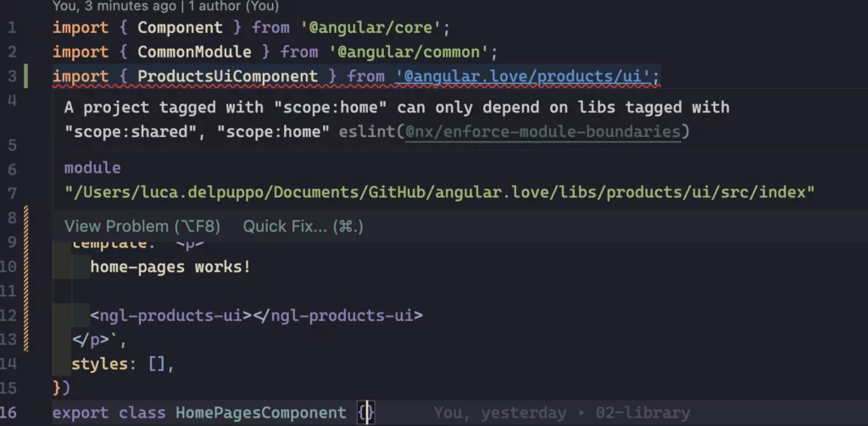Click the green added-line gutter marker on line 3
868x426 pixels.
[25, 76]
